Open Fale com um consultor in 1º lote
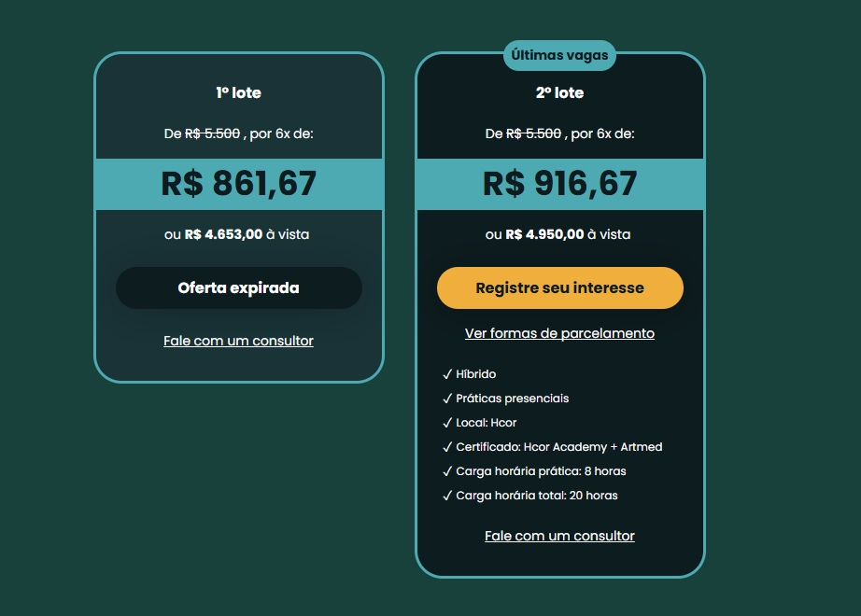The width and height of the screenshot is (861, 616). coord(238,341)
